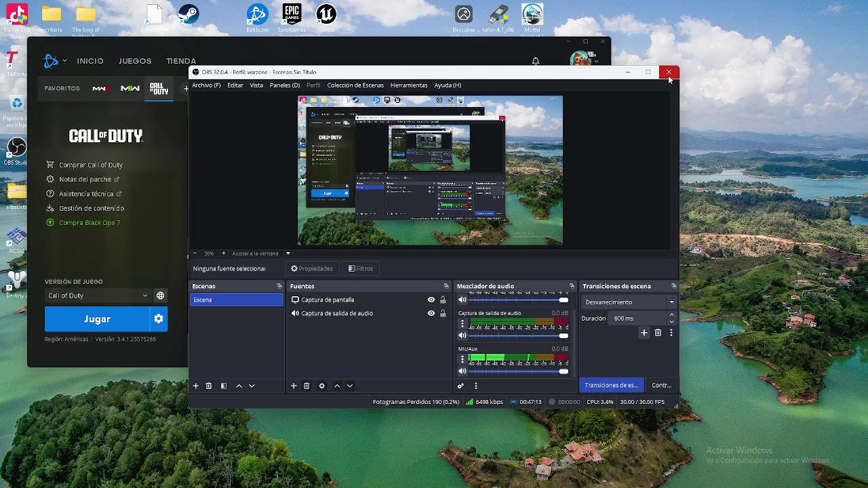Select the Escena row in scenes list

pos(237,300)
